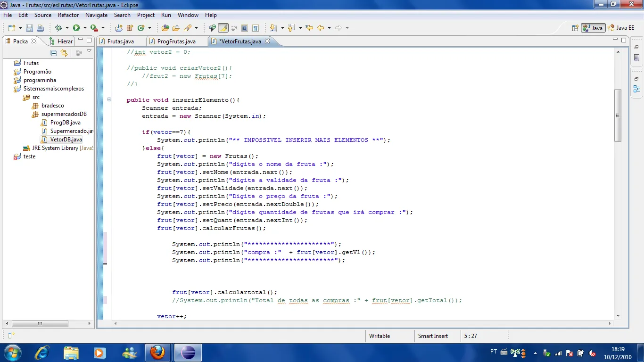Select the supermercadosDB package
The height and width of the screenshot is (362, 644).
click(x=64, y=114)
